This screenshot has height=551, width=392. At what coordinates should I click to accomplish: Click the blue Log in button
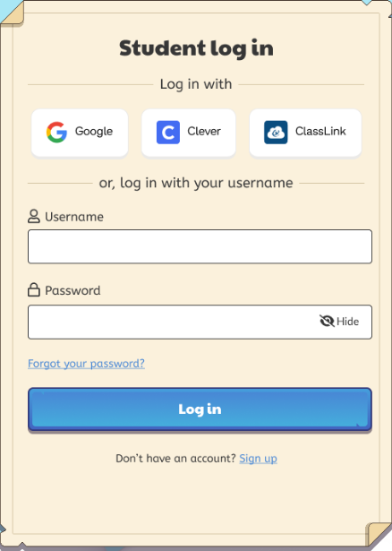point(200,409)
